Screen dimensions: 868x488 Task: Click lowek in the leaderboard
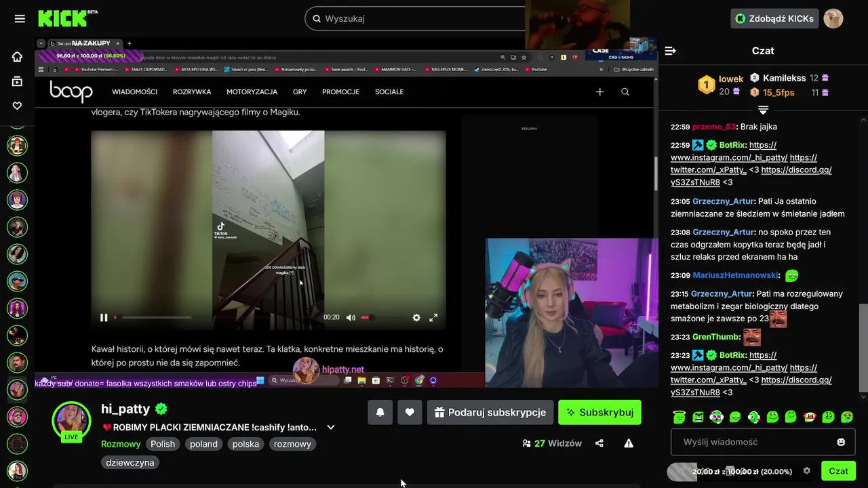[731, 79]
